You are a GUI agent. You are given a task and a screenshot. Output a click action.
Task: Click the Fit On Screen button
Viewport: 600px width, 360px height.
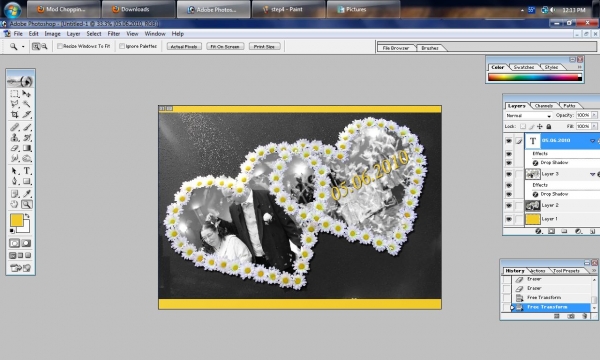coord(225,46)
